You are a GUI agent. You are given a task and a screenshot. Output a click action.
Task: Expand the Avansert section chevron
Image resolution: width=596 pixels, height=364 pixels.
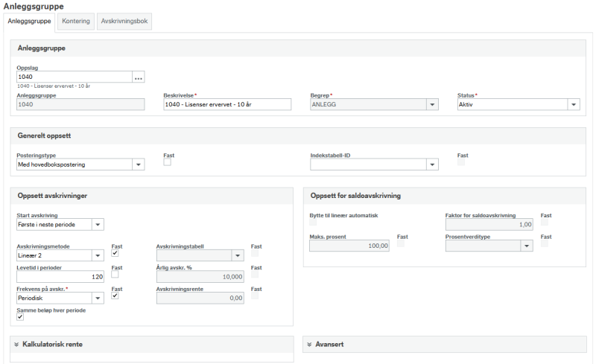point(309,345)
